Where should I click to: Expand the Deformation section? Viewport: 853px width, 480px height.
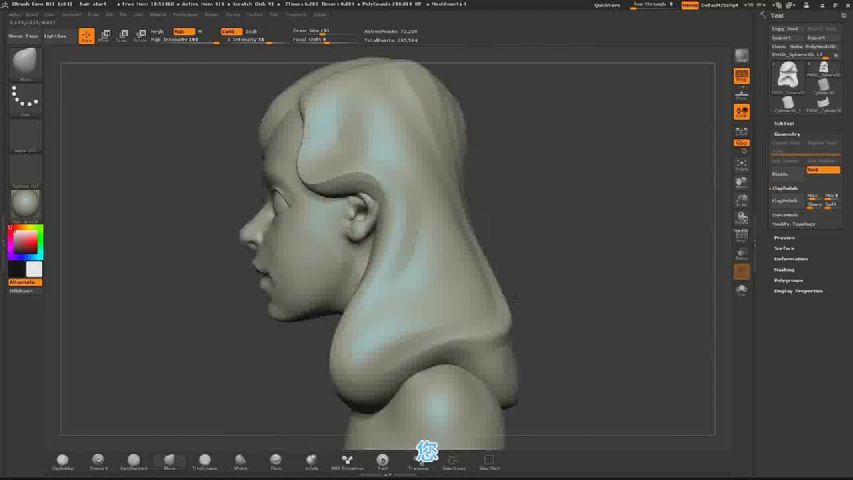coord(790,259)
